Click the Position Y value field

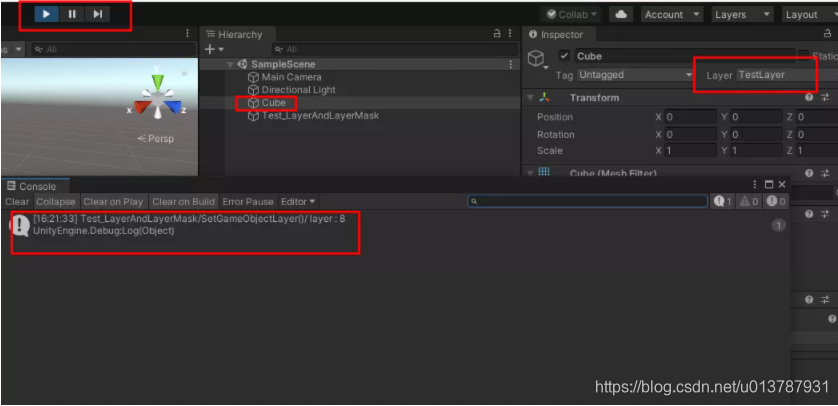pos(756,117)
